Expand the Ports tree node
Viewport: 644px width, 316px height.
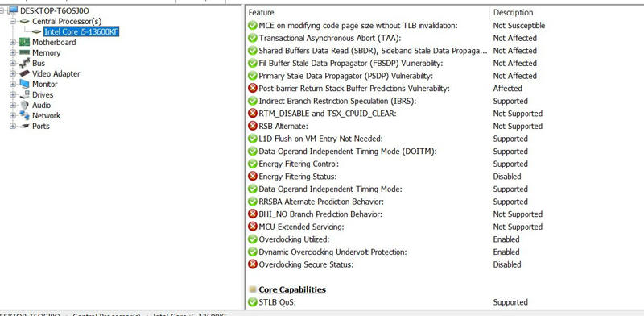tap(13, 126)
